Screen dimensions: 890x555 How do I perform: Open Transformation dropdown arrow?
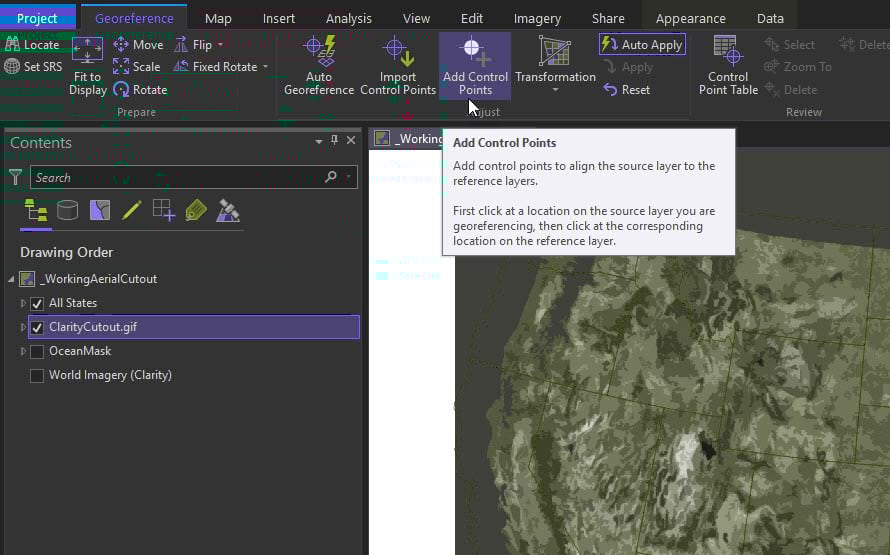555,90
